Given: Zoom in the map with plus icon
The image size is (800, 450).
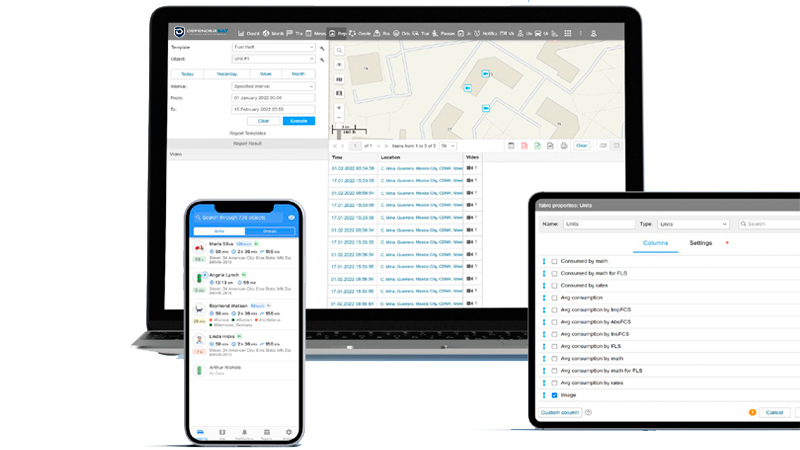Looking at the screenshot, I should [339, 107].
